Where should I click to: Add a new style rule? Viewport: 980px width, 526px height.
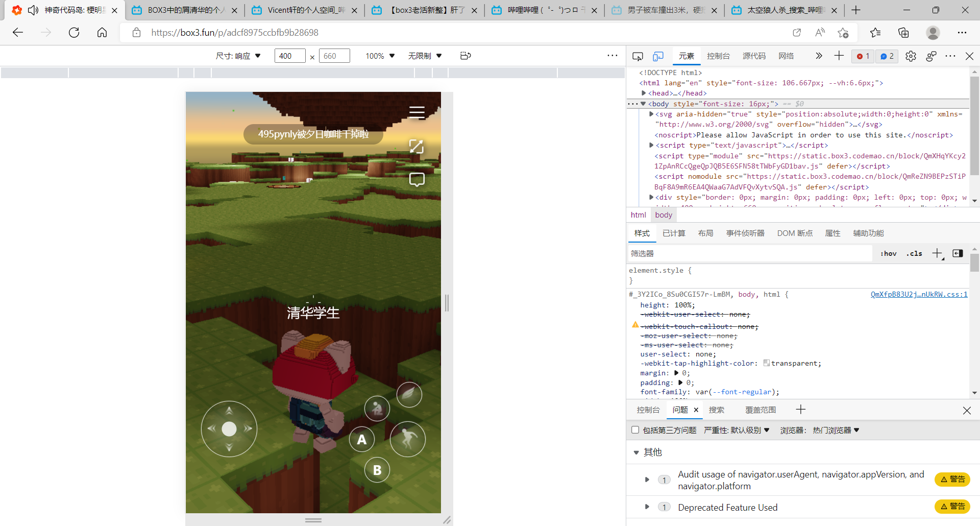point(937,253)
